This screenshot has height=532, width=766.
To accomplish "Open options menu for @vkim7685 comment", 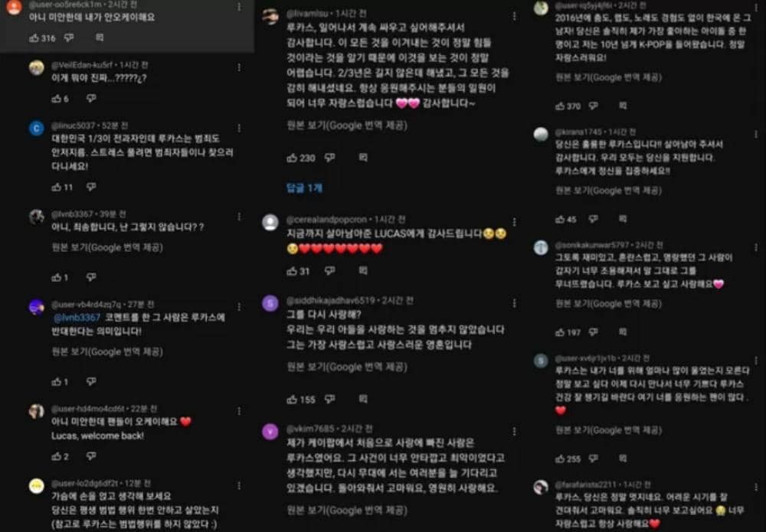I will coord(515,432).
